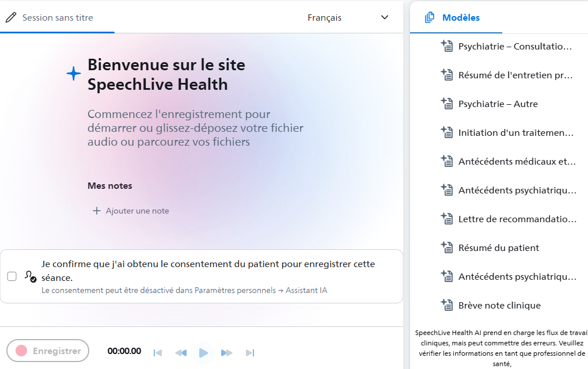This screenshot has height=369, width=588.
Task: Edit the 'Session sans titre' title field
Action: (58, 18)
